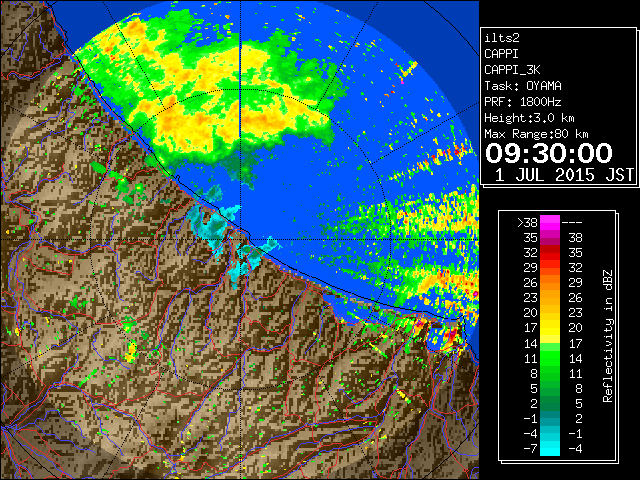Click 'Task: OYAMA' text
The height and width of the screenshot is (480, 640).
pos(523,86)
